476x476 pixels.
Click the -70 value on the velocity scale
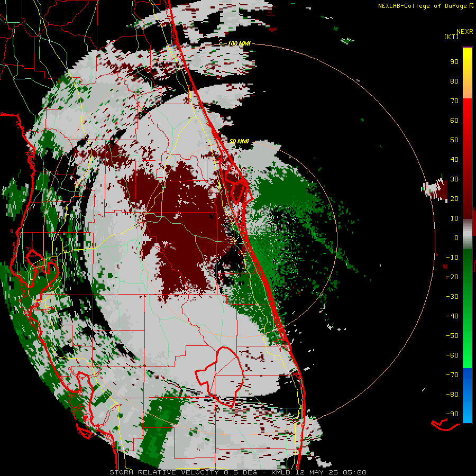click(x=452, y=375)
